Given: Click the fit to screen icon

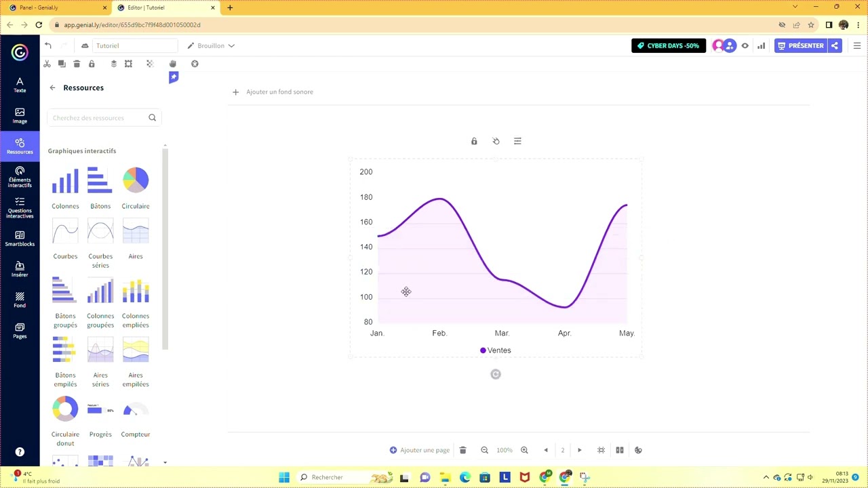Looking at the screenshot, I should (601, 450).
